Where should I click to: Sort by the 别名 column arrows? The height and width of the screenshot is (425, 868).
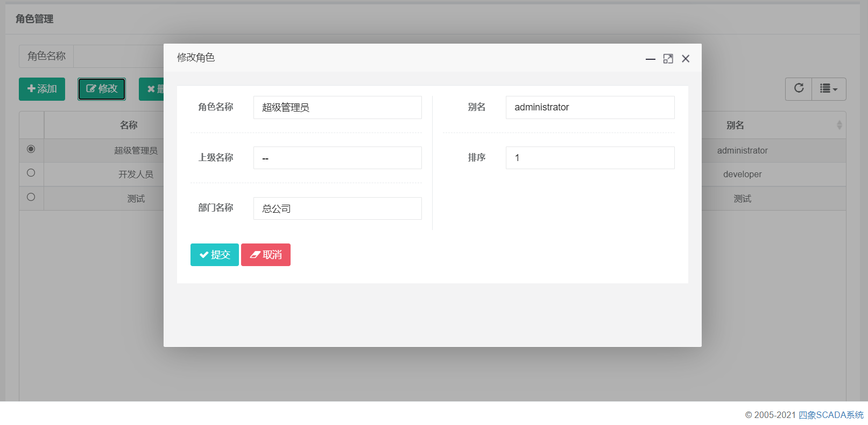coord(839,125)
